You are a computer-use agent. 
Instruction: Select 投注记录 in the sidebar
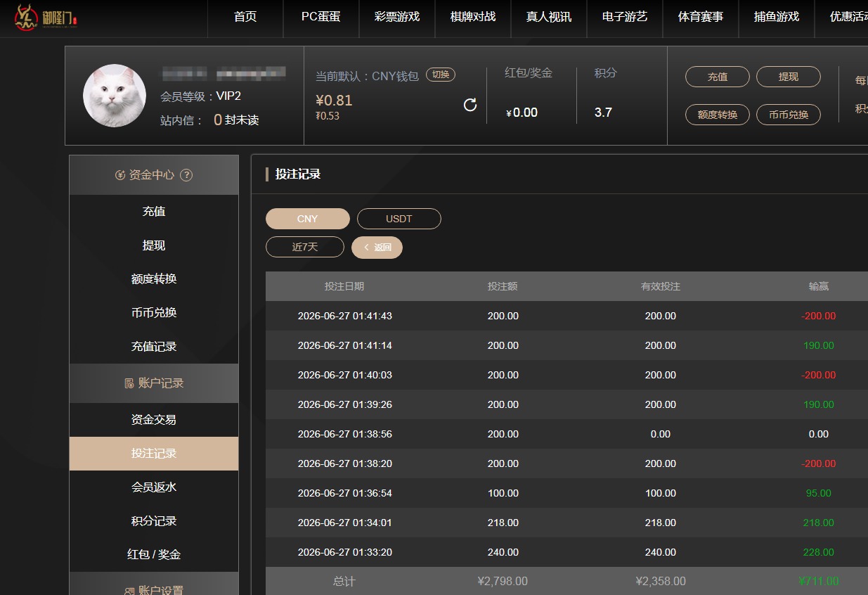154,454
